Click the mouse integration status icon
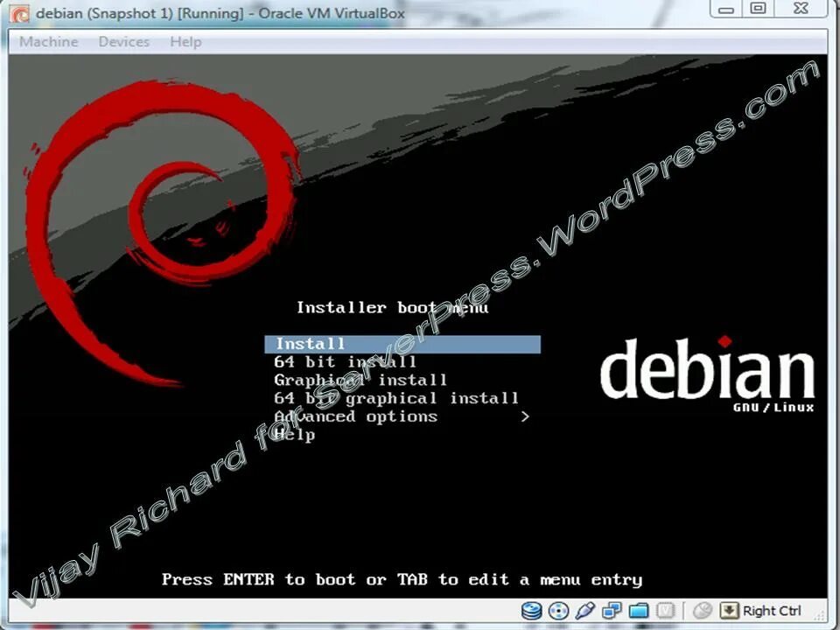 [703, 611]
